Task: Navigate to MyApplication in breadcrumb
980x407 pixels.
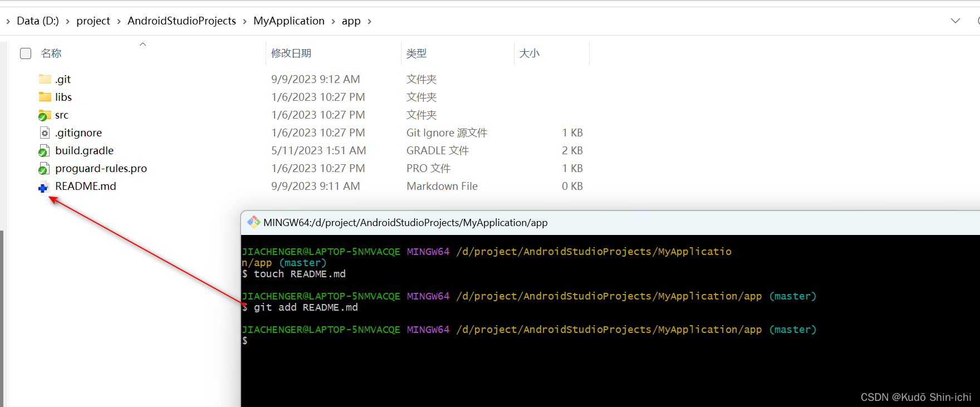Action: pyautogui.click(x=288, y=21)
